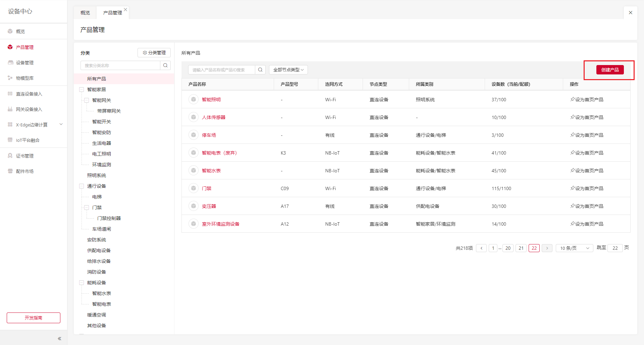
Task: Click the product search magnifier icon
Action: point(260,70)
